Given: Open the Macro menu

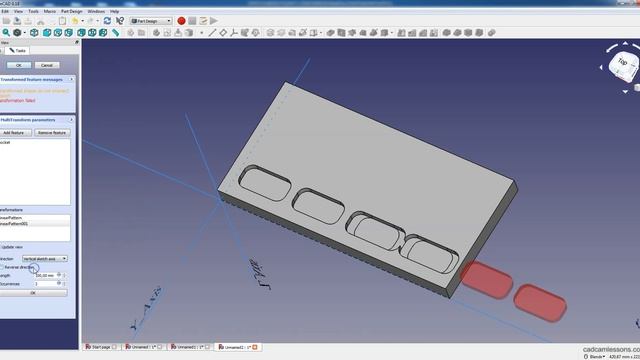Looking at the screenshot, I should 50,11.
